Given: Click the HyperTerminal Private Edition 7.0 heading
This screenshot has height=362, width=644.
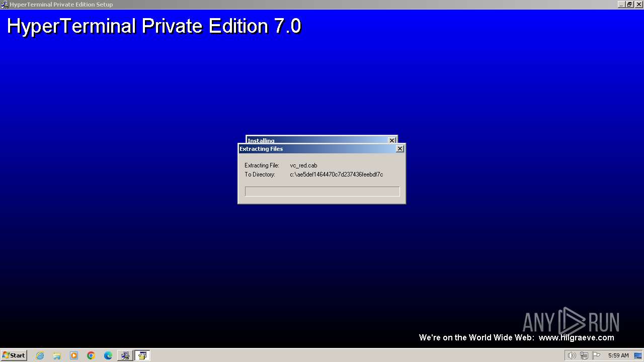Looking at the screenshot, I should click(154, 26).
